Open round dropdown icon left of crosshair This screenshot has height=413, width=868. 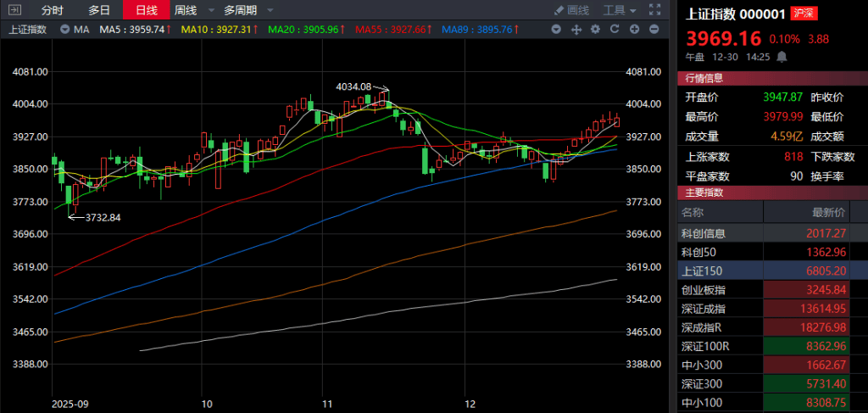pos(556,29)
